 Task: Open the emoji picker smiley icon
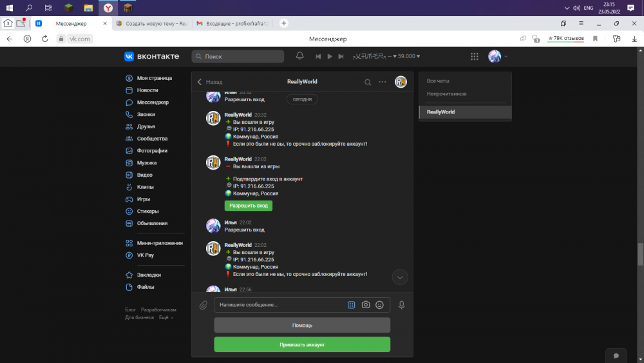[x=379, y=304]
